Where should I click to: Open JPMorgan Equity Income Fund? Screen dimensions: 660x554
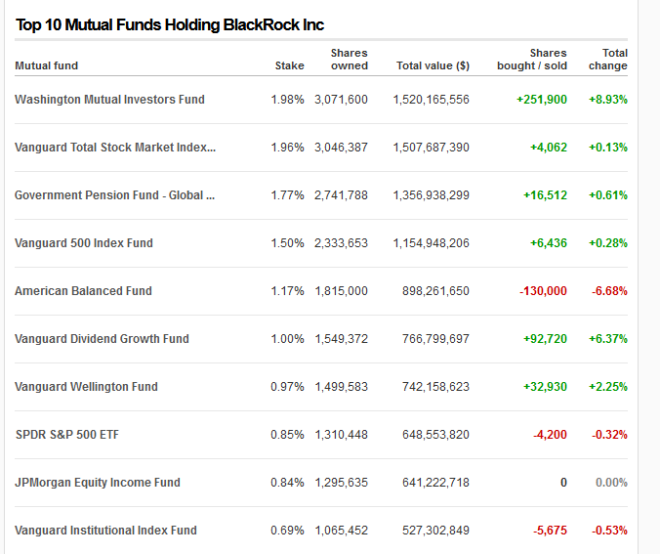97,483
